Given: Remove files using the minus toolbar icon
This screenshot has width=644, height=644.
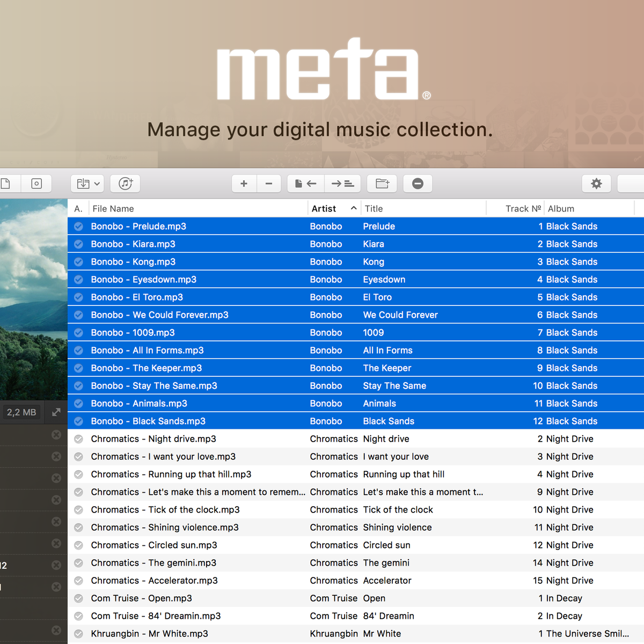Looking at the screenshot, I should (x=269, y=184).
